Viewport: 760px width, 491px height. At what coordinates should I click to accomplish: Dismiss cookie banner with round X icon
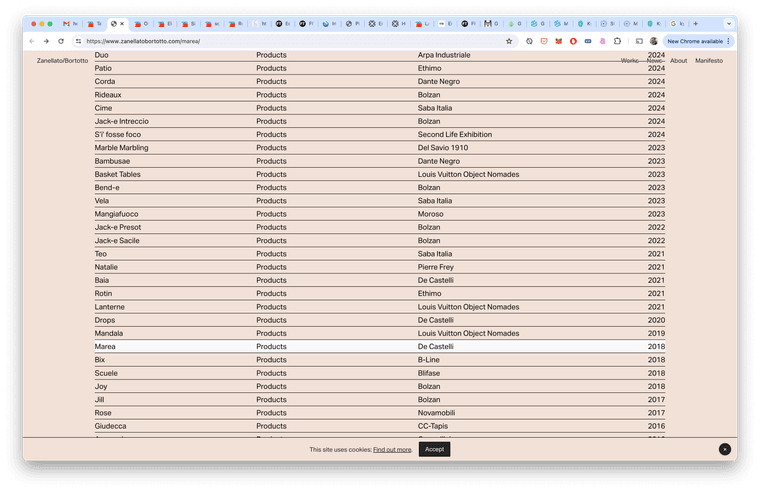pos(724,449)
